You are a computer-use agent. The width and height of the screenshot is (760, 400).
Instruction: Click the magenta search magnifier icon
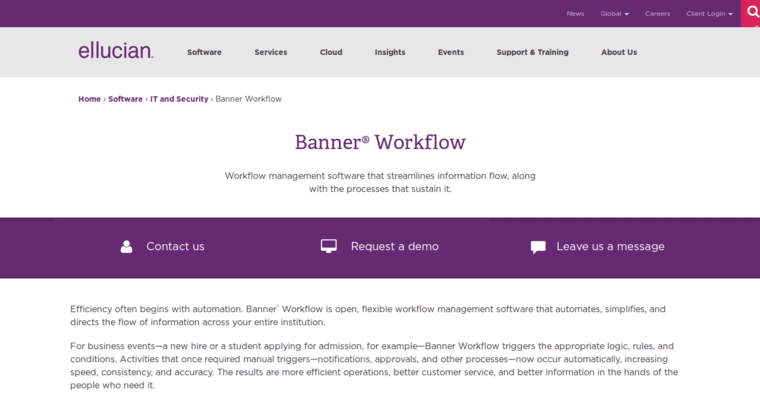(751, 13)
